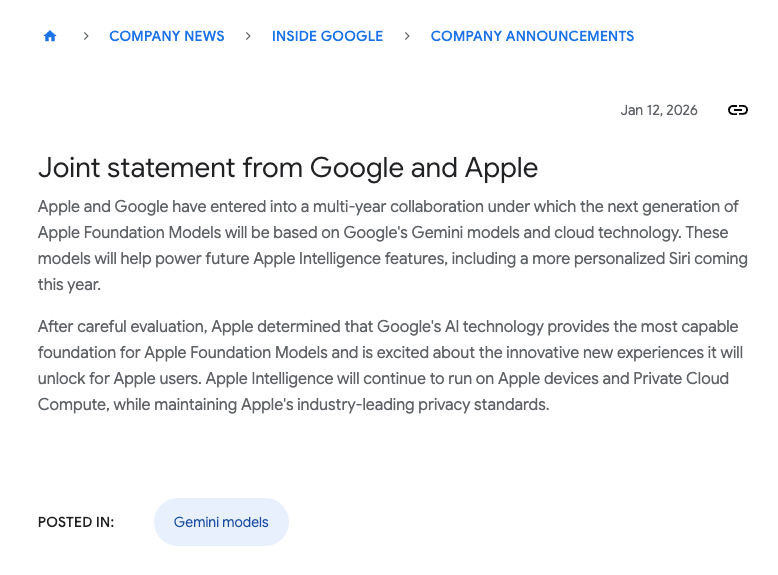Go to the Inside Google breadcrumb

point(327,36)
